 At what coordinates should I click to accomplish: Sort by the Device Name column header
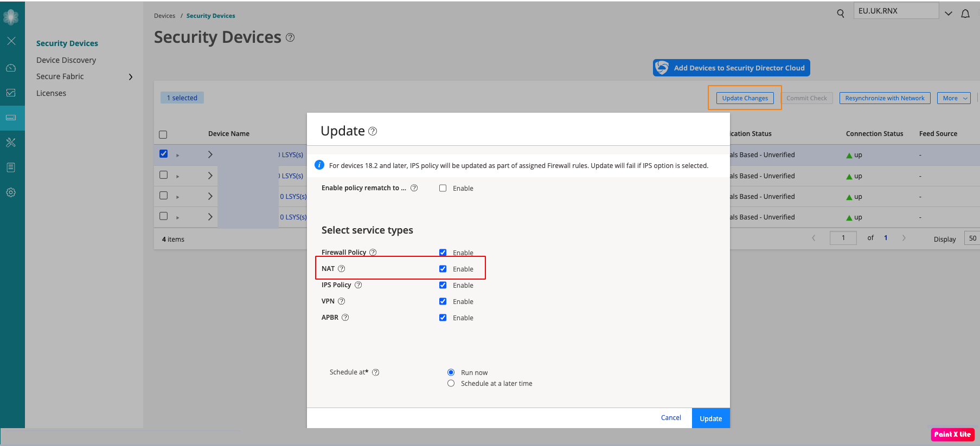[229, 134]
